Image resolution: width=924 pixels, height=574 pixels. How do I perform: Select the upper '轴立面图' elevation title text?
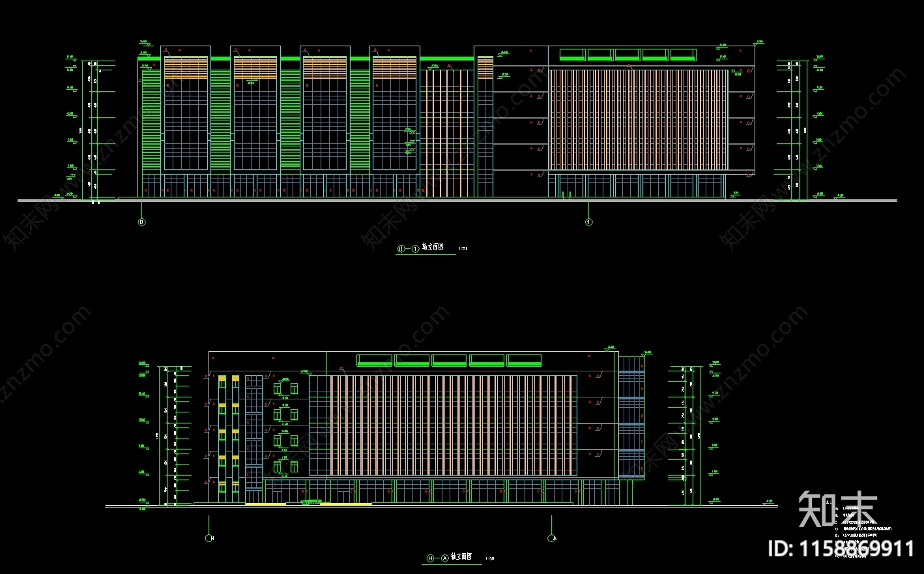click(433, 248)
